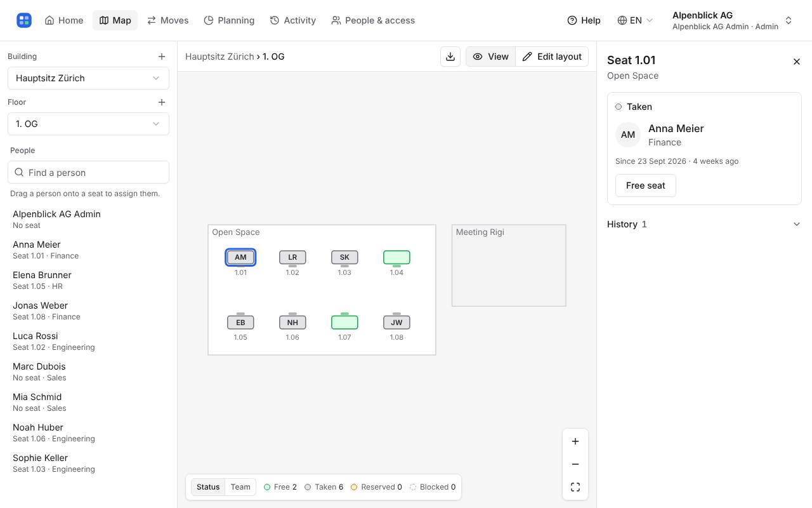Select seat 1.03 occupied by SK

[344, 257]
